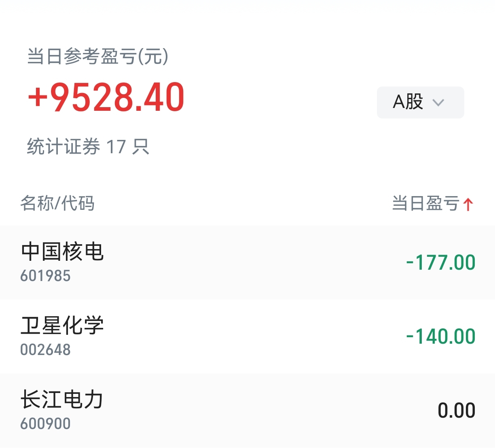Click stock code 600900
Screen dimensions: 495x448
pyautogui.click(x=45, y=424)
